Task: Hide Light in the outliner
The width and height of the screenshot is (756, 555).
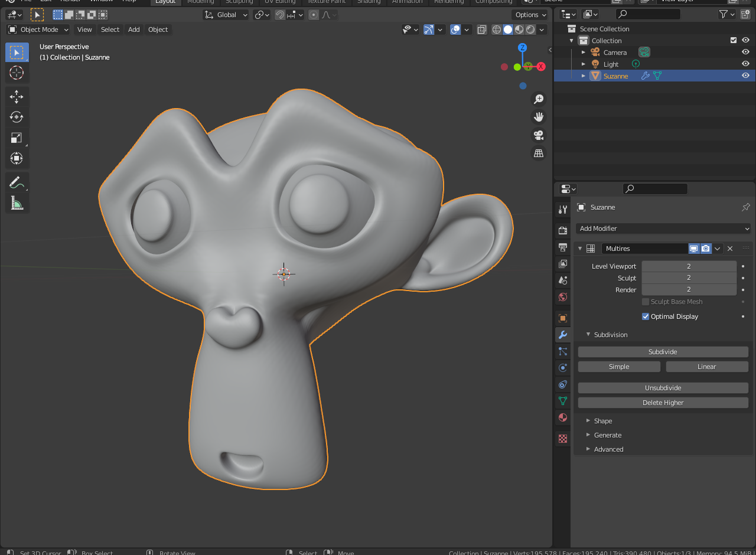Action: tap(745, 64)
